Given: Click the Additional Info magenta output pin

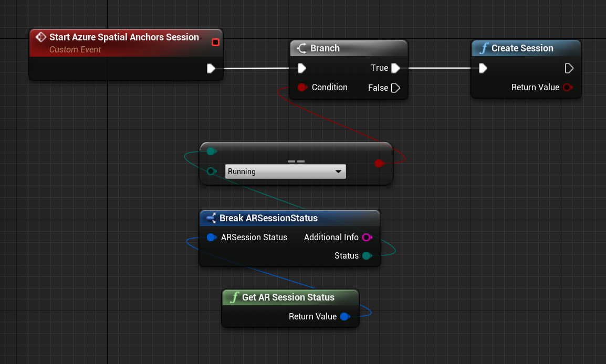Looking at the screenshot, I should click(x=367, y=238).
